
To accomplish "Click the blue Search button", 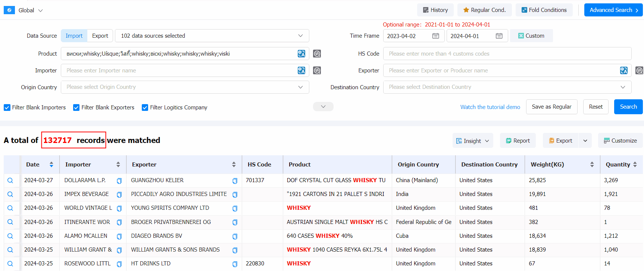I will click(x=628, y=107).
